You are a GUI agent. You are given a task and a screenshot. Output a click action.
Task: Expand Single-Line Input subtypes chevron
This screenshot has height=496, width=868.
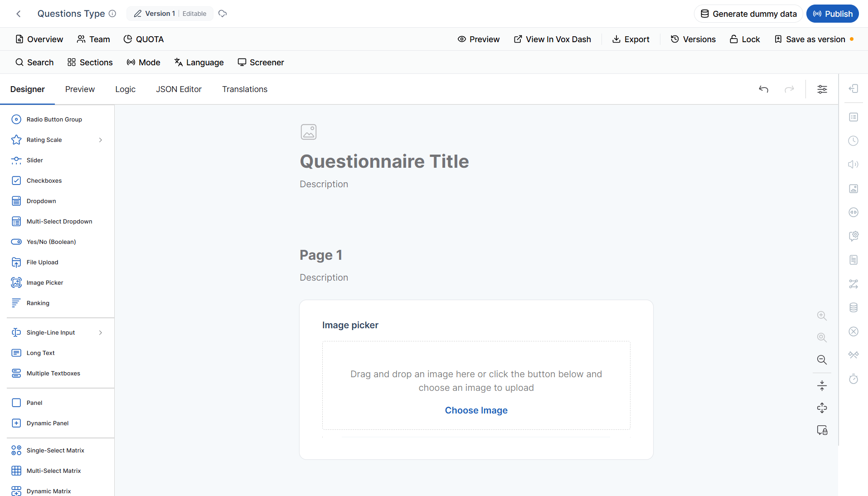pos(100,333)
